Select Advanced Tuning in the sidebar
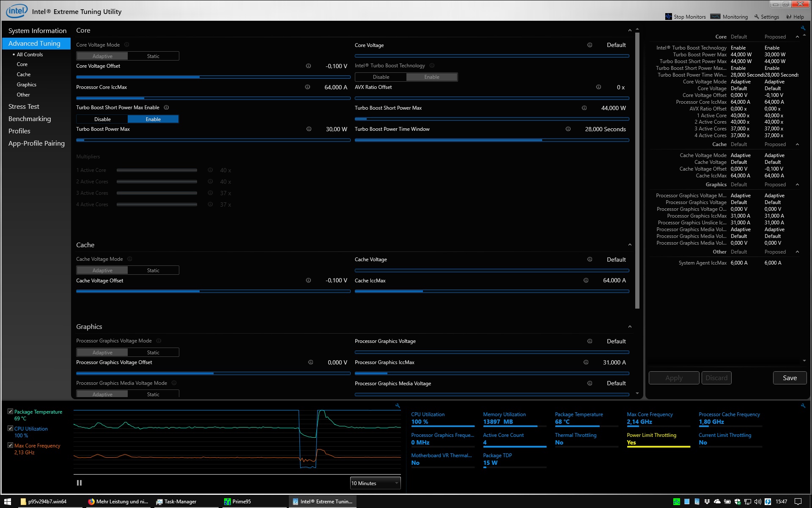 [36, 44]
